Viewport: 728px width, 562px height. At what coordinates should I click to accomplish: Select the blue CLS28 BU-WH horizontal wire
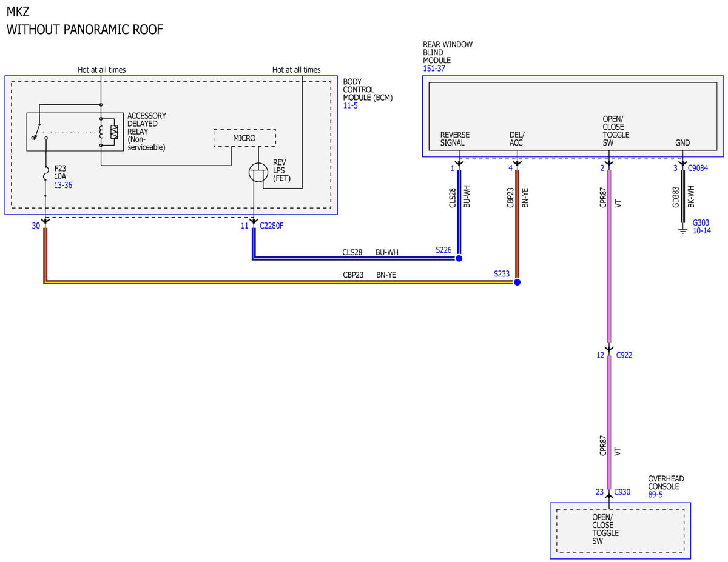[356, 258]
